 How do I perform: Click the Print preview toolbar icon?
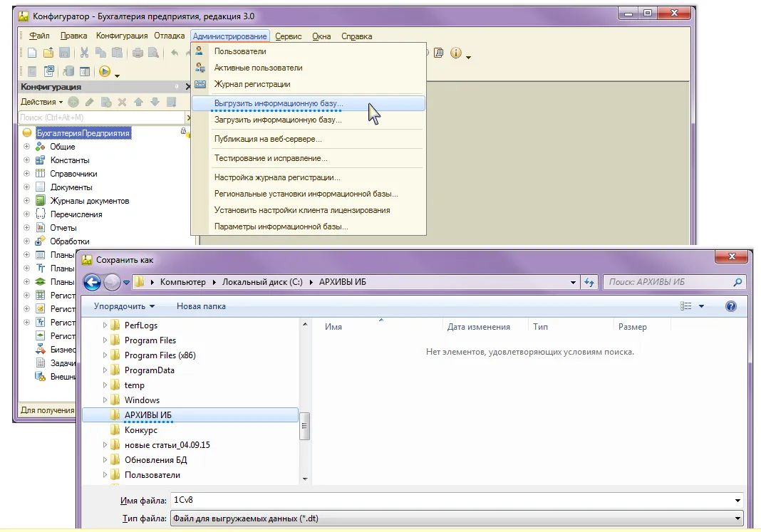pyautogui.click(x=154, y=53)
